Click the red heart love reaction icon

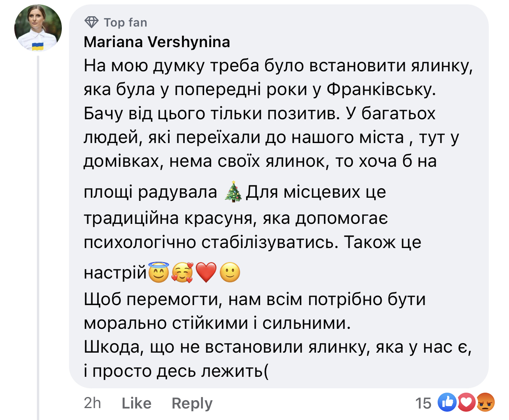[466, 403]
